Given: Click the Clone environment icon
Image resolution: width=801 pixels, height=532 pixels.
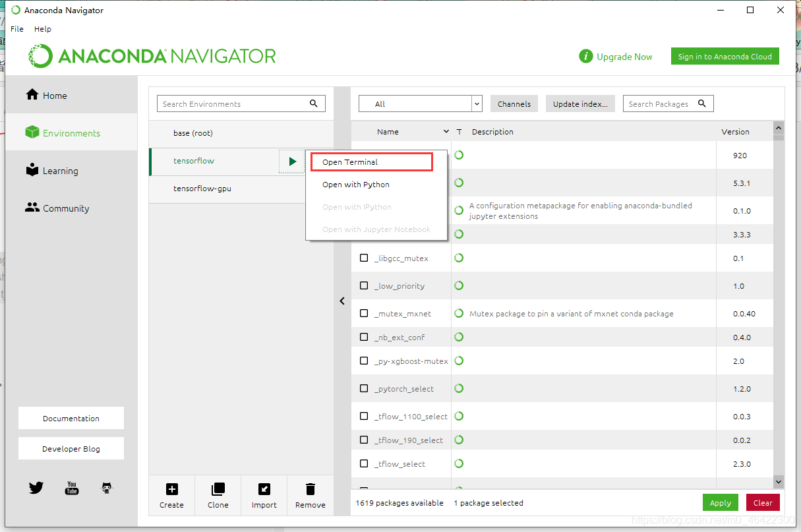Looking at the screenshot, I should pyautogui.click(x=218, y=489).
